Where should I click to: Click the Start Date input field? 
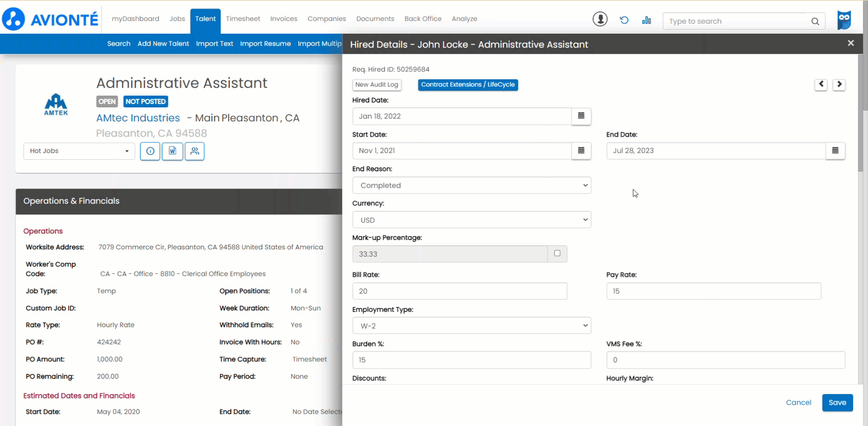pos(462,151)
